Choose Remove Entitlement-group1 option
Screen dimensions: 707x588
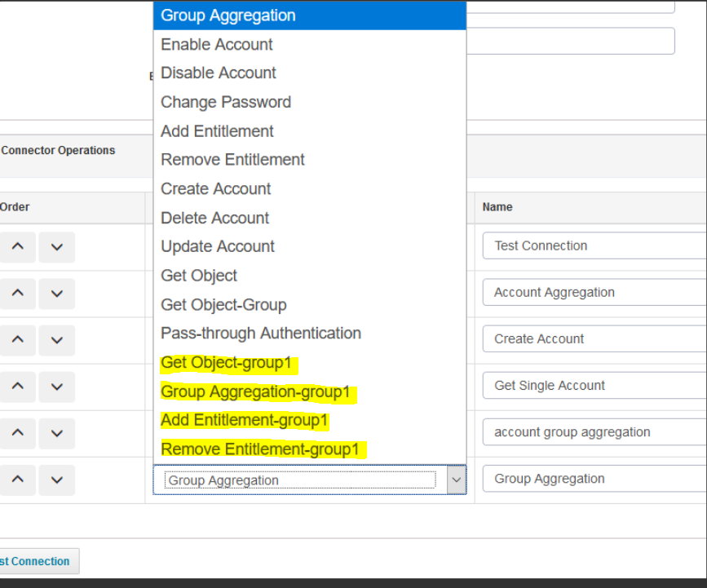coord(260,449)
